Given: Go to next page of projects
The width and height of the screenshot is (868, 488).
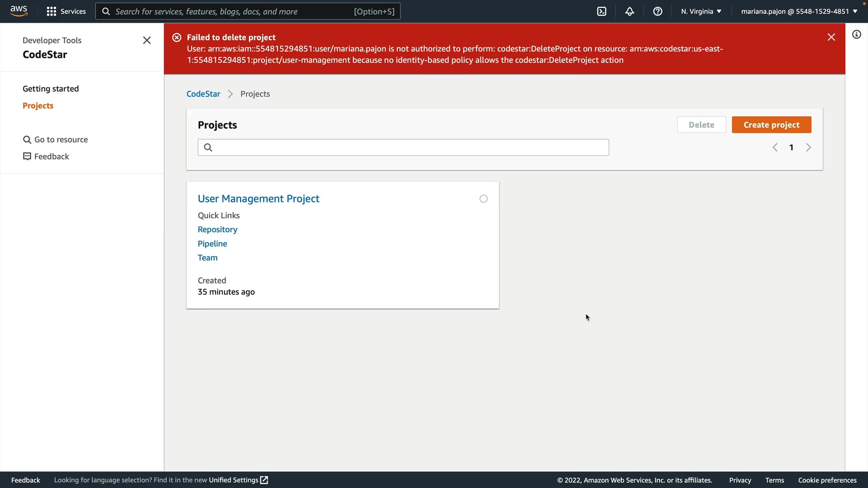Looking at the screenshot, I should (808, 147).
